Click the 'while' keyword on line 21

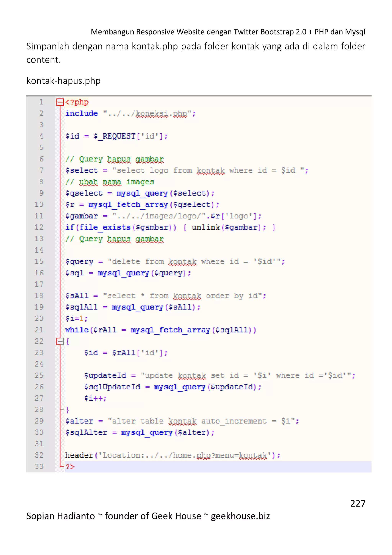point(77,330)
